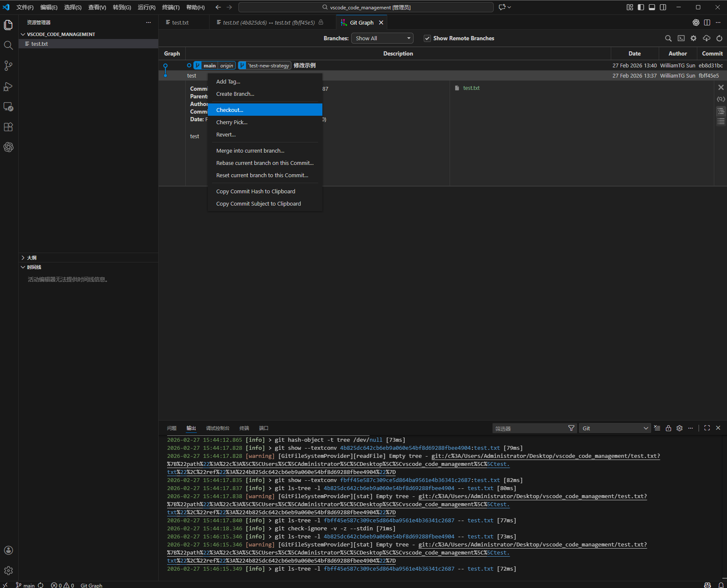The height and width of the screenshot is (588, 727).
Task: Open Explorer more actions ellipsis
Action: [148, 22]
